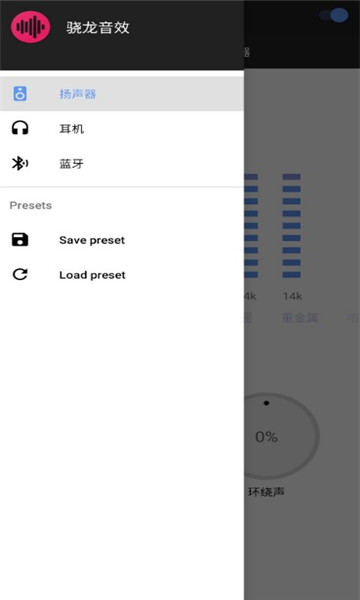Toggle the blue master switch at top right
This screenshot has height=600, width=360.
point(334,16)
